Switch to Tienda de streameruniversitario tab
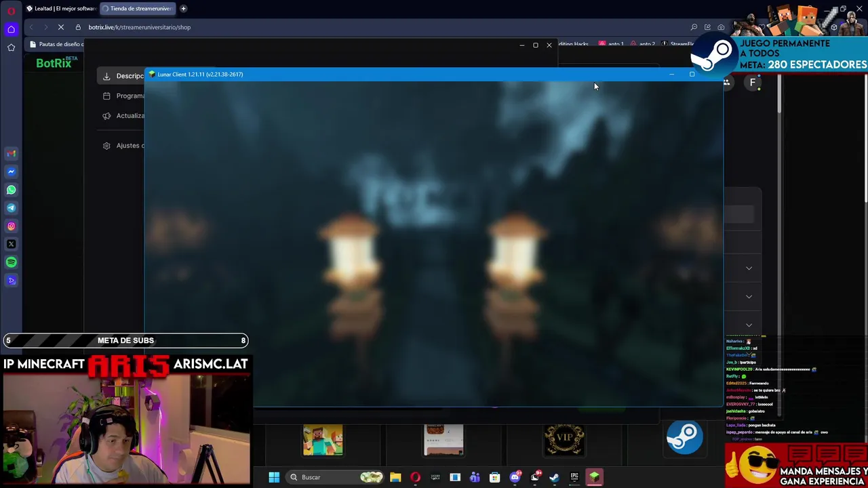868x488 pixels. (x=138, y=9)
